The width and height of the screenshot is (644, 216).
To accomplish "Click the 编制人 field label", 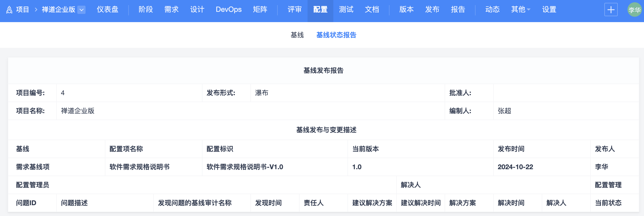I will pos(460,111).
